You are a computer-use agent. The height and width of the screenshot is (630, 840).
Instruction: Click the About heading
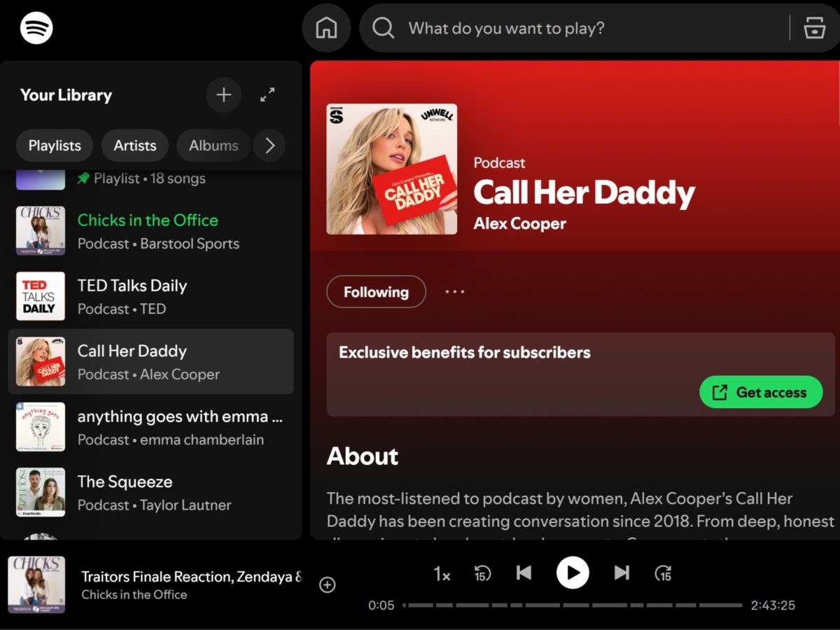(363, 456)
